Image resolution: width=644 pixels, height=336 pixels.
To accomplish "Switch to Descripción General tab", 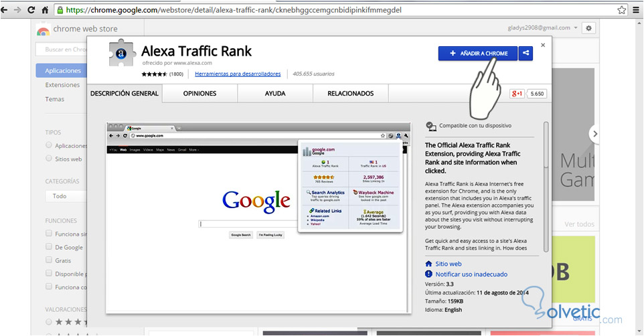I will tap(125, 94).
